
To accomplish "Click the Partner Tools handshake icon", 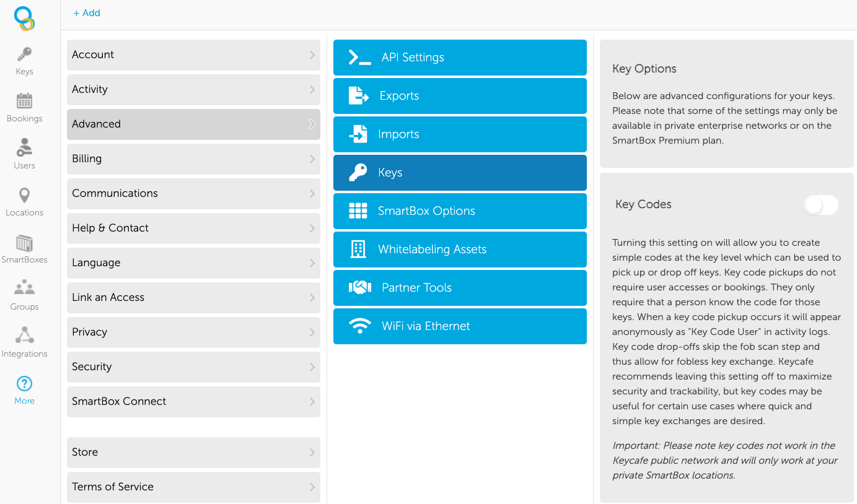I will (360, 288).
